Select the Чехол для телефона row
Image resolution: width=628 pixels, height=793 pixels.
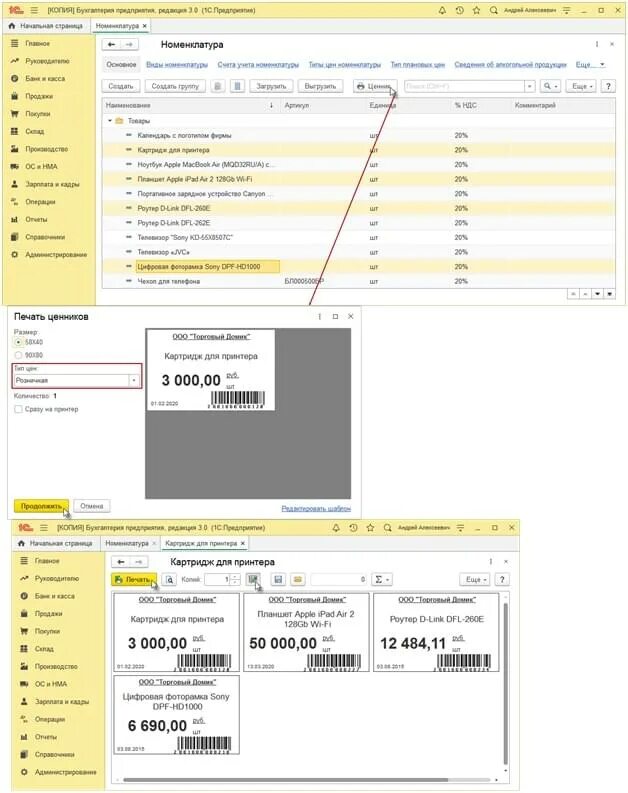point(359,281)
